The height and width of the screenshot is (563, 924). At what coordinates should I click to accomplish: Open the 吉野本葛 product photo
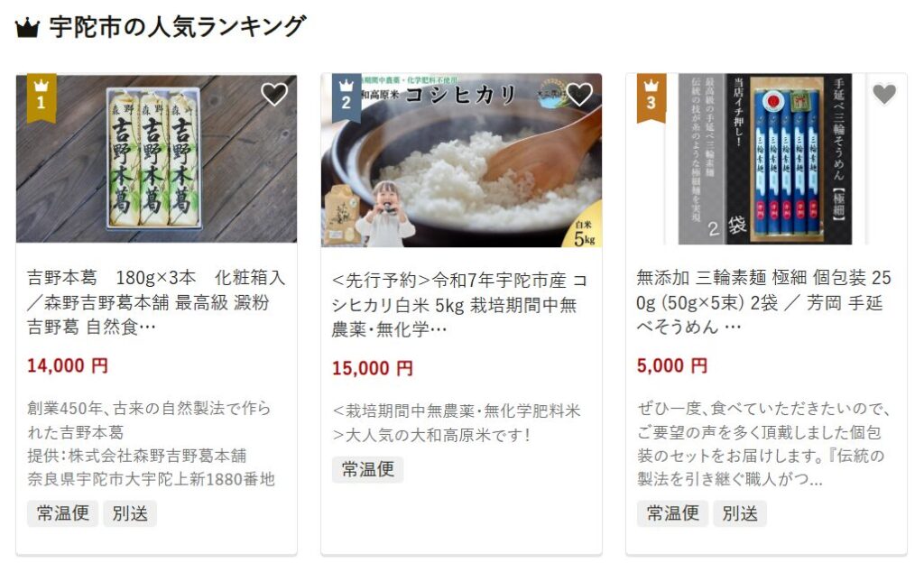point(156,159)
